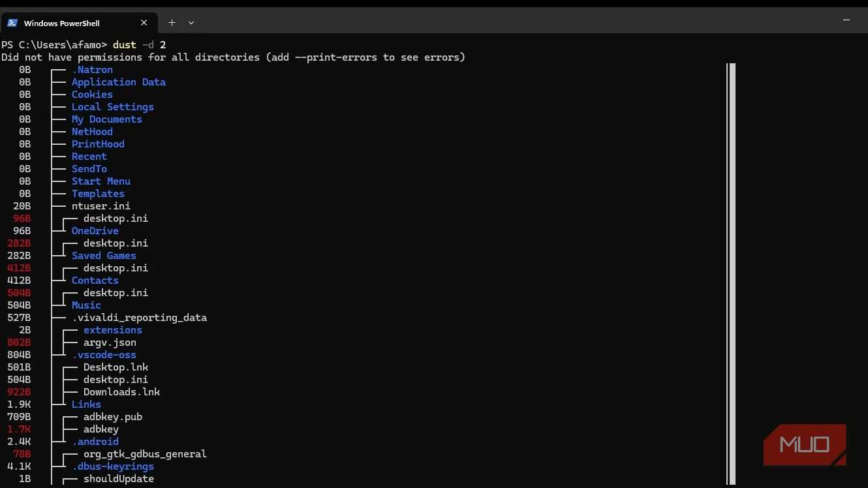The width and height of the screenshot is (868, 488).
Task: Click the permissions warning message line
Action: [x=233, y=57]
